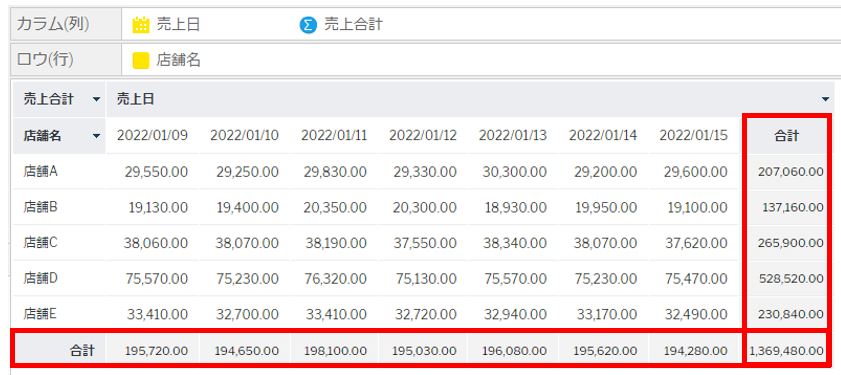Select the 店舗D row label
Screen dimensions: 841x375
(40, 278)
